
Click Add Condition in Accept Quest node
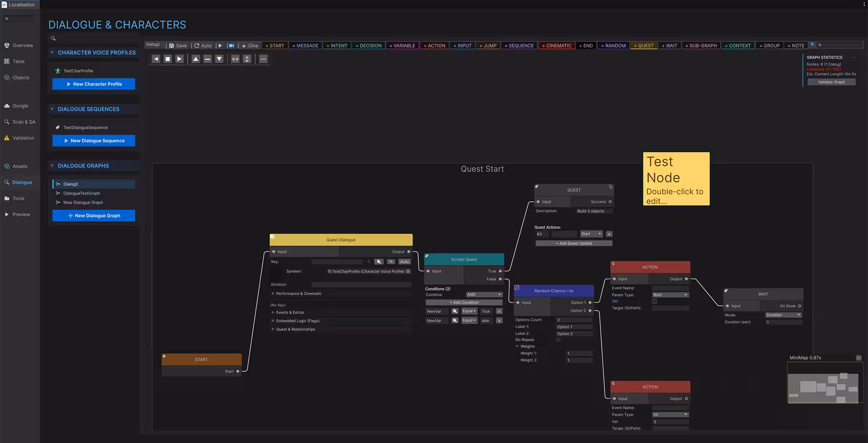click(x=464, y=302)
